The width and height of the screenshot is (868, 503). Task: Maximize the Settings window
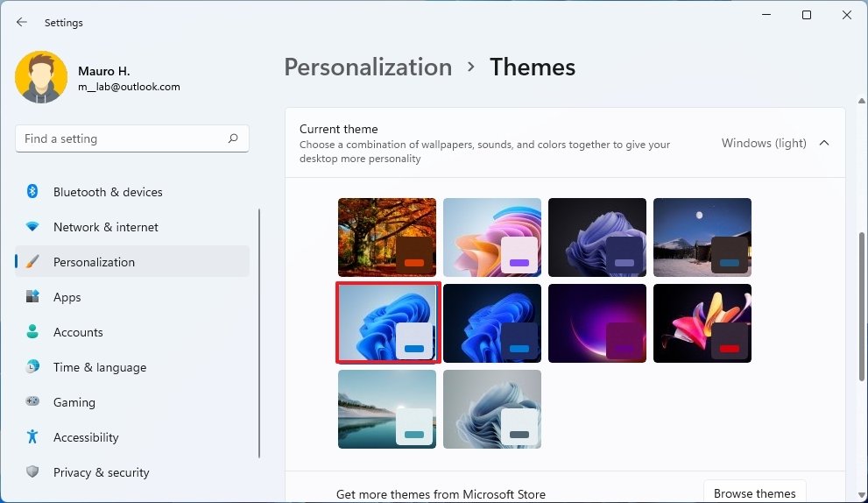click(807, 15)
